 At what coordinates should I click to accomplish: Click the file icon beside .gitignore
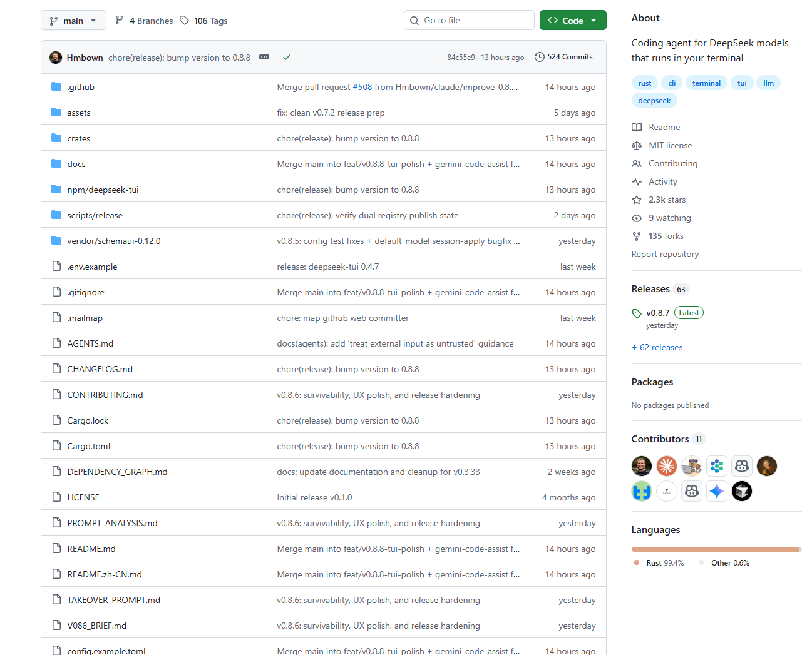pos(56,292)
